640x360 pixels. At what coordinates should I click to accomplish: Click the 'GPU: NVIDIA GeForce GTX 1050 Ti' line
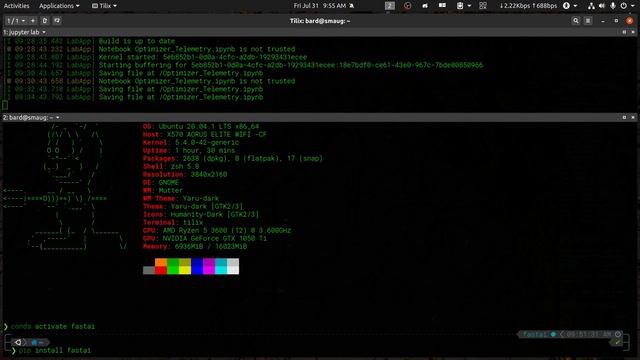pos(205,238)
